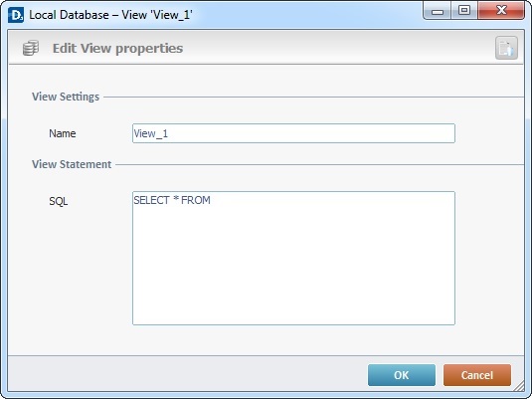Minimize the Local Database view window
Viewport: 532px width, 399px height.
(x=438, y=11)
